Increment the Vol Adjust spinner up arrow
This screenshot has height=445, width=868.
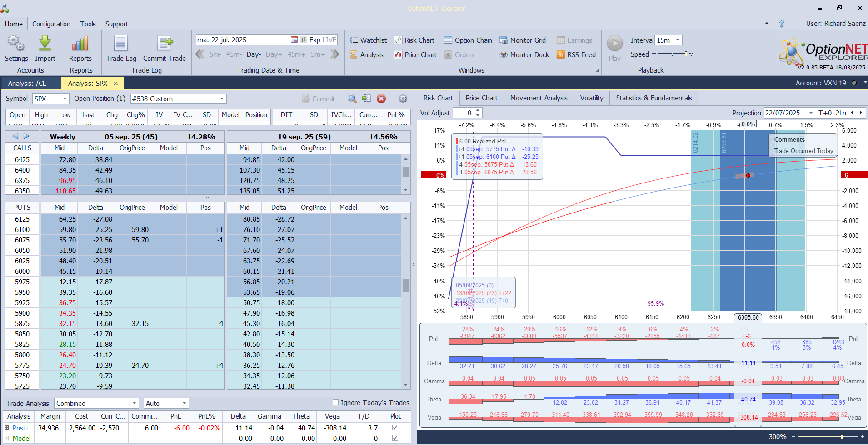pos(478,110)
